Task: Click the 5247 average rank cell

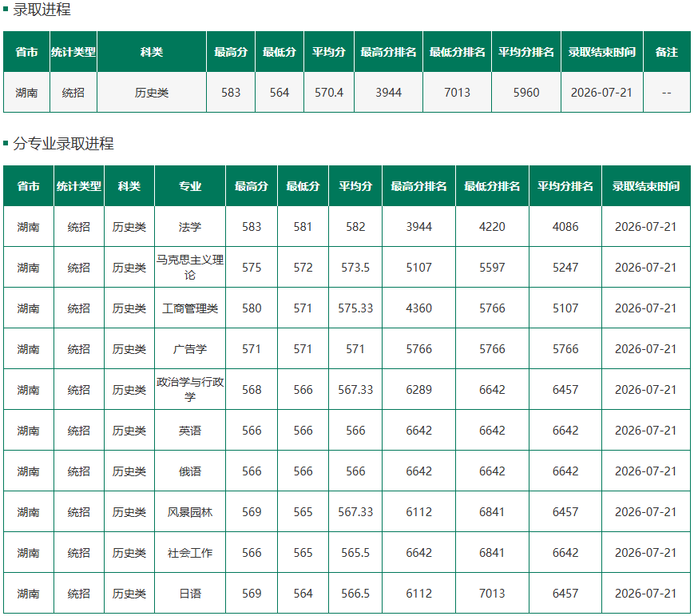Action: pyautogui.click(x=565, y=268)
